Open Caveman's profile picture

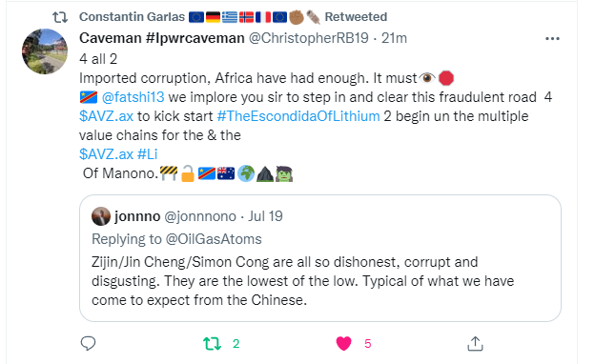45,51
